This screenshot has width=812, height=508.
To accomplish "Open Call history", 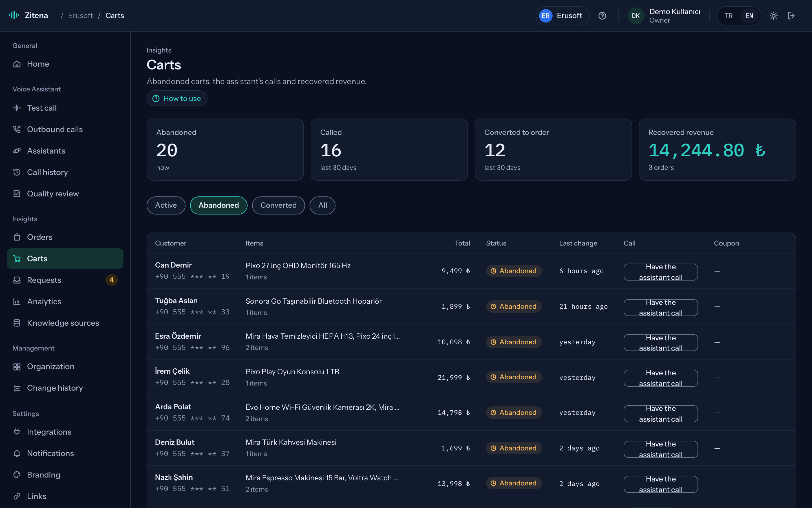I will pyautogui.click(x=65, y=172).
